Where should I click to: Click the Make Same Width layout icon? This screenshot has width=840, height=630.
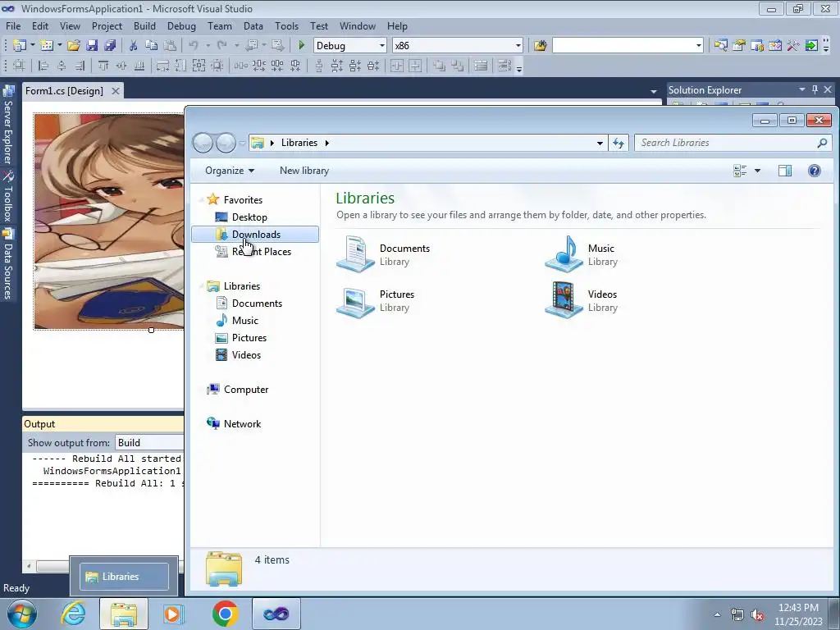(163, 66)
